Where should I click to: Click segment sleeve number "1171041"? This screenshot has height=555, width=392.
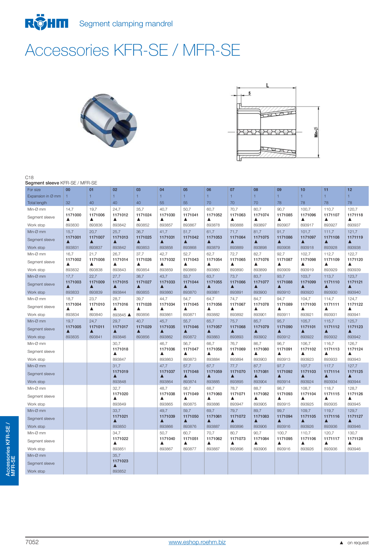(191, 215)
